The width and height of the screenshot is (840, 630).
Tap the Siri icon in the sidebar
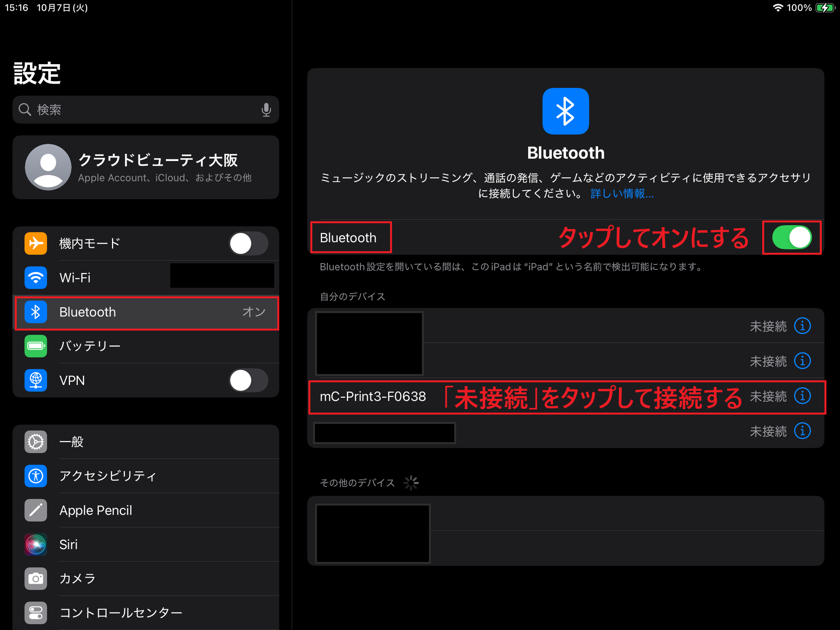pos(36,544)
